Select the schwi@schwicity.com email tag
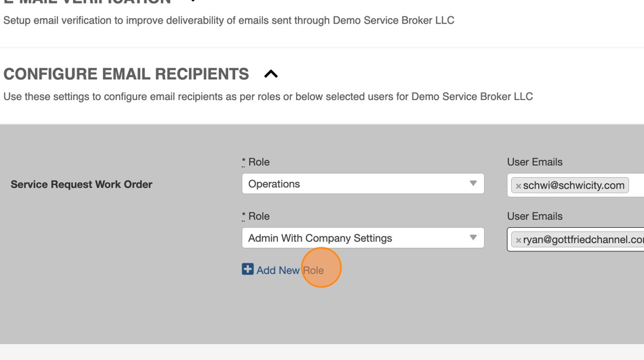 573,186
